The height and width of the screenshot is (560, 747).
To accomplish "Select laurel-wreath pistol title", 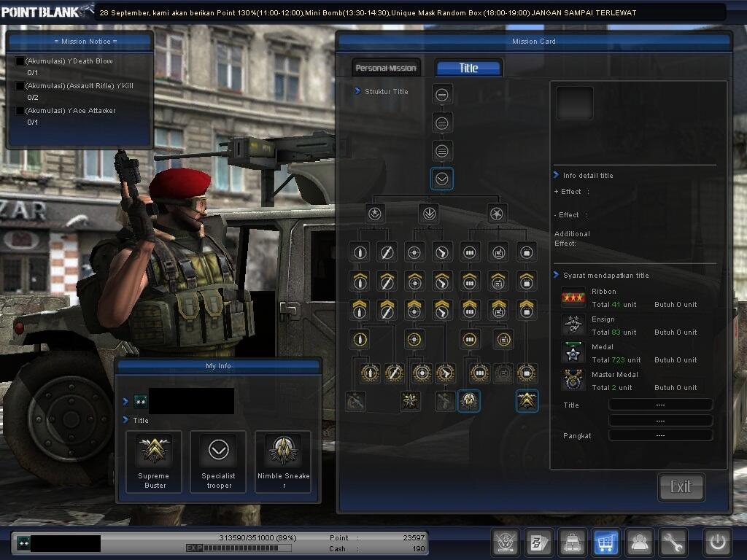I will click(x=445, y=373).
